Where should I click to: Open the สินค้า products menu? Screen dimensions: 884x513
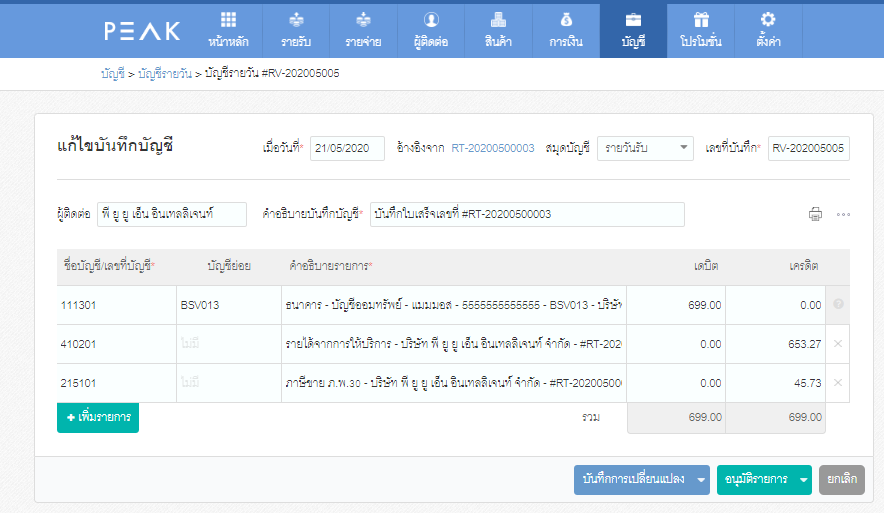point(498,30)
